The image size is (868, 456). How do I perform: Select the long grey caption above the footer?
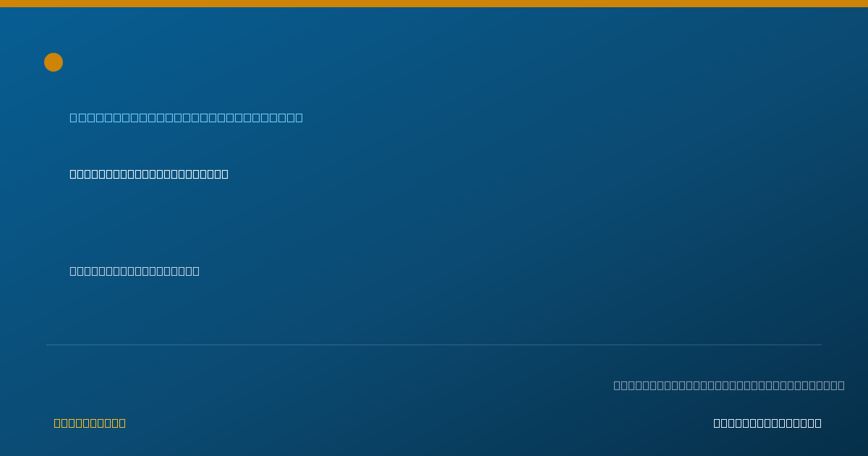point(729,385)
